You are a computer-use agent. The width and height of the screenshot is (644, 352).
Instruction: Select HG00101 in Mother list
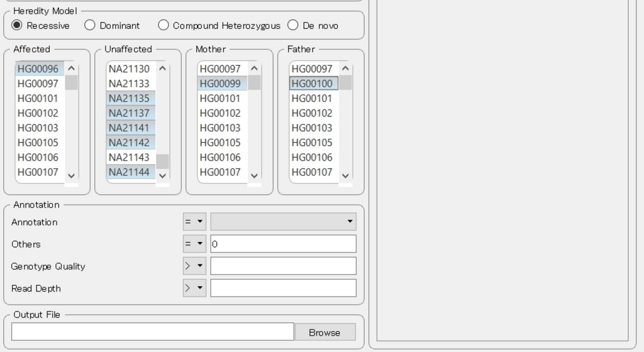[222, 98]
